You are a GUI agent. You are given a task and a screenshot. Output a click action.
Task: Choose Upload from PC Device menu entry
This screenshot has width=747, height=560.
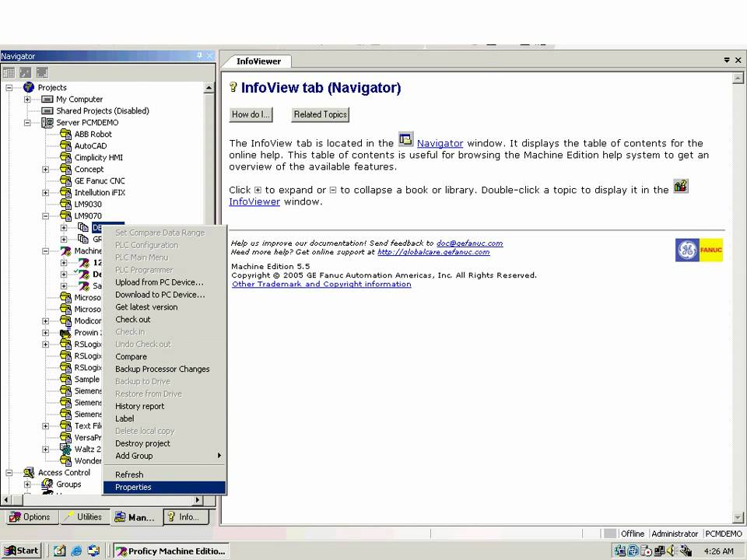[x=164, y=282]
